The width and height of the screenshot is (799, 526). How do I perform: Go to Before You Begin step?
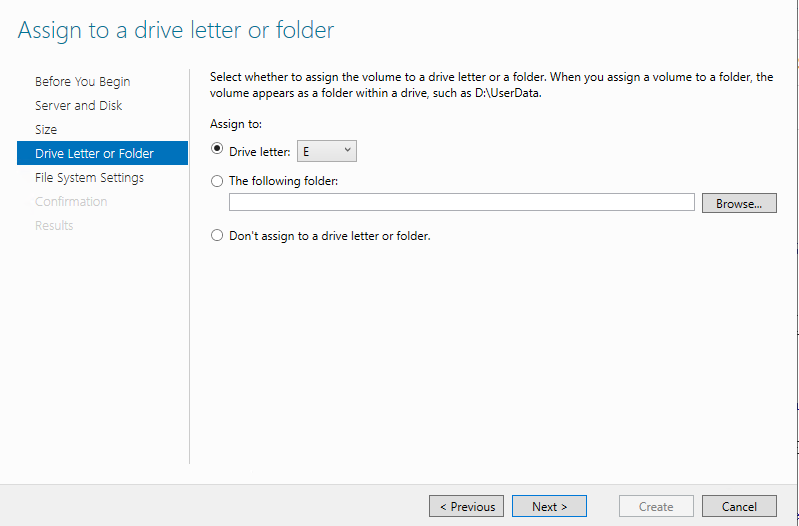[83, 82]
